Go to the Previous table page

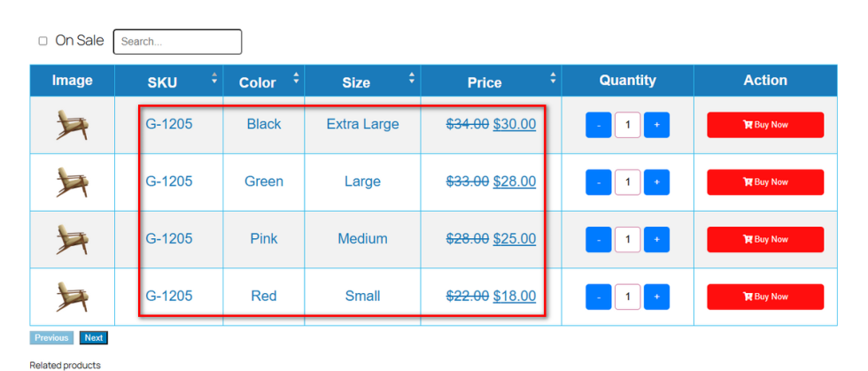51,338
